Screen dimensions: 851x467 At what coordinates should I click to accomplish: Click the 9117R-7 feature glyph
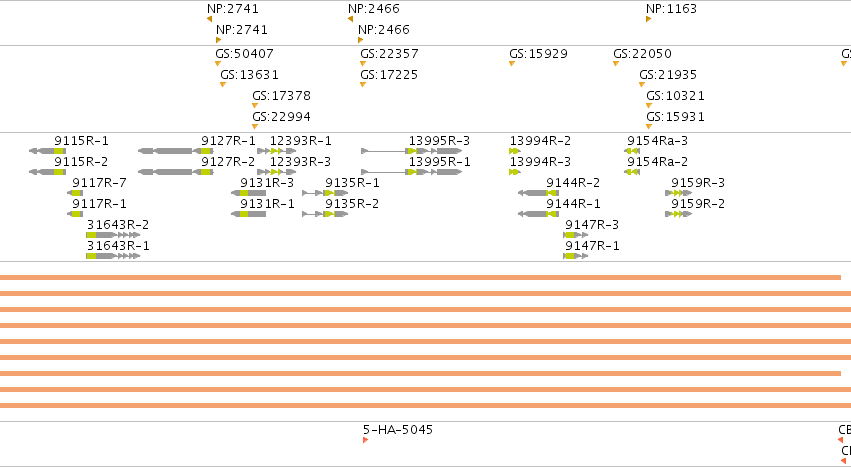75,193
